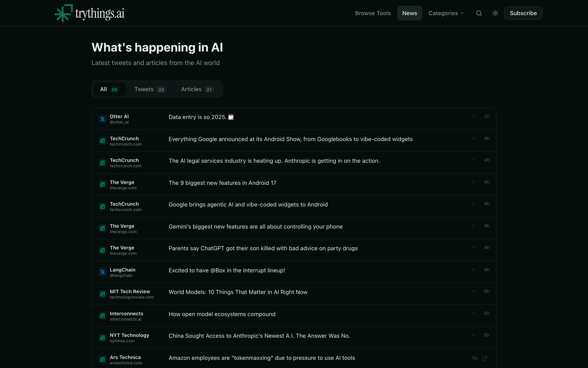The height and width of the screenshot is (368, 588).
Task: Click nytimes.com source domain
Action: (x=122, y=341)
